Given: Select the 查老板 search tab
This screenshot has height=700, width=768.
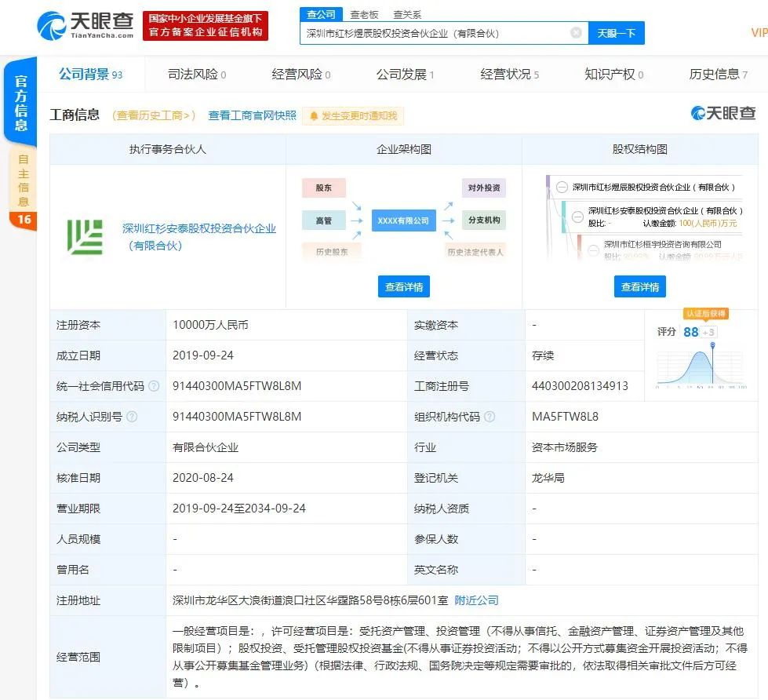Looking at the screenshot, I should coord(364,15).
